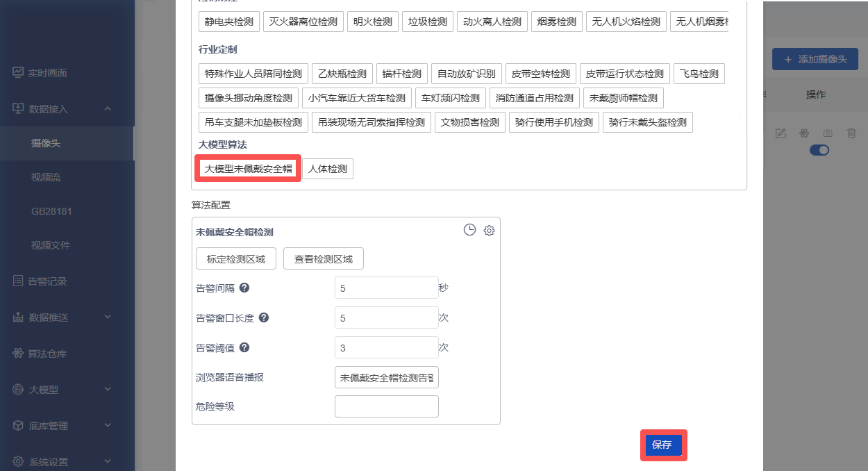The width and height of the screenshot is (868, 471).
Task: Click the pencil edit icon in 操作 column
Action: pos(781,133)
